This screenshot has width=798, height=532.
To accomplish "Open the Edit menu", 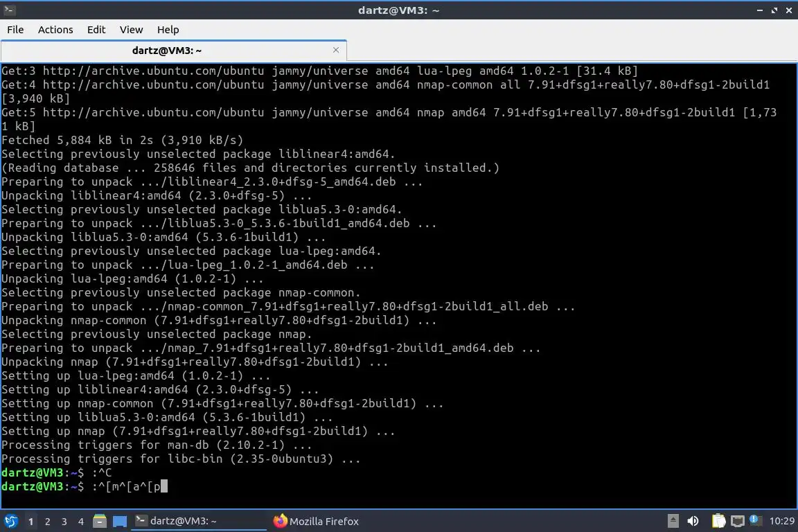I will 96,30.
